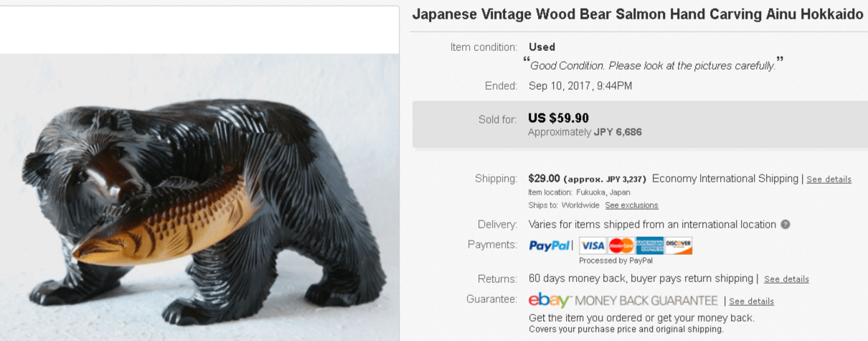The width and height of the screenshot is (868, 341).
Task: Click the Used item condition value
Action: [x=542, y=47]
